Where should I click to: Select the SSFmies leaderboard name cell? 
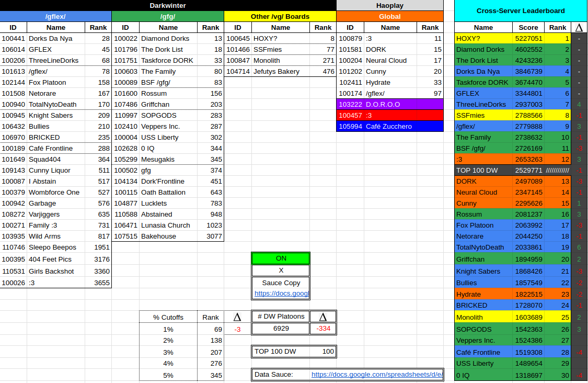(483, 115)
